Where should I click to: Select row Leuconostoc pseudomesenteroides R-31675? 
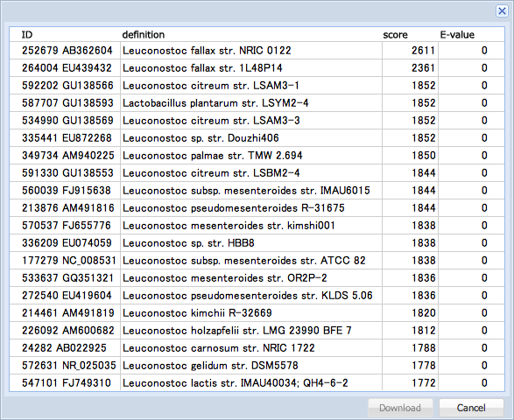[x=257, y=207]
